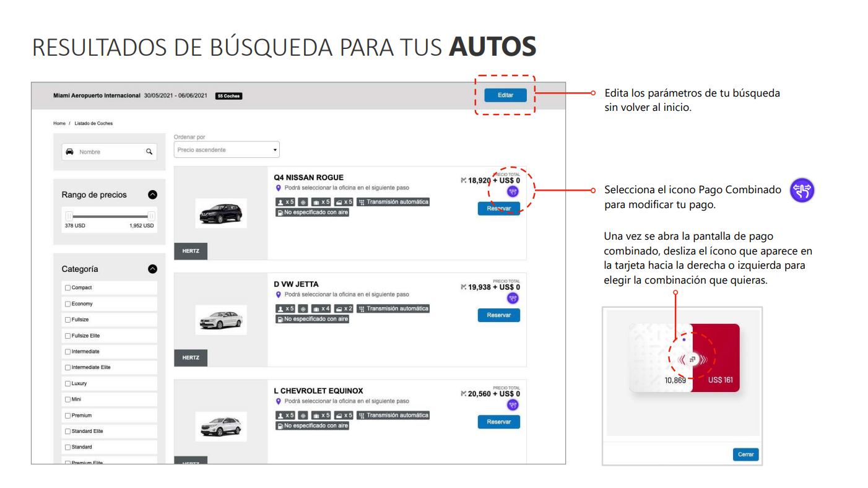The height and width of the screenshot is (488, 868).
Task: Click passengers x5 badge on Nissan Rogue
Action: pyautogui.click(x=285, y=202)
